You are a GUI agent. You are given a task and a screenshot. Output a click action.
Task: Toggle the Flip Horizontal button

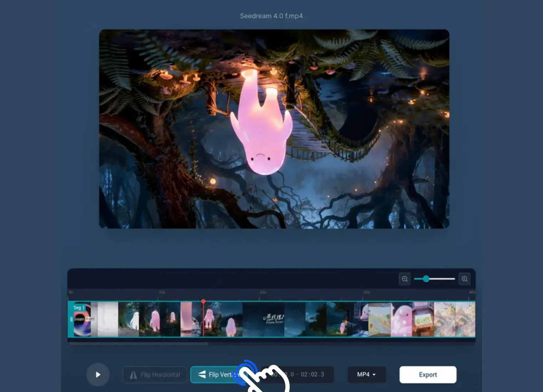(x=155, y=375)
